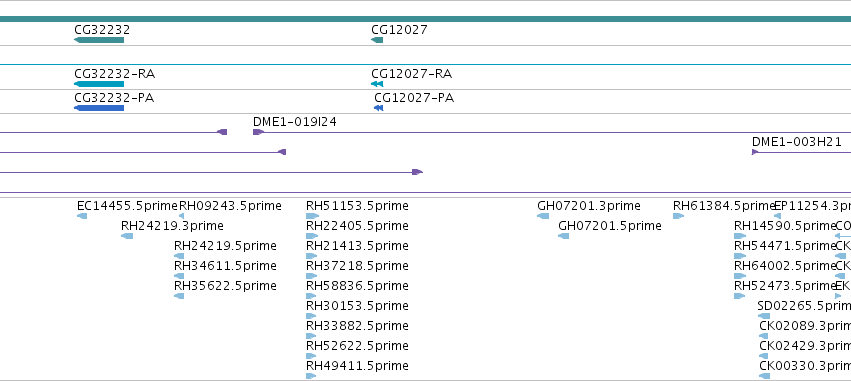Screen dimensions: 851x381
Task: Click the GH07201.5prime EST arrow
Action: pos(563,236)
